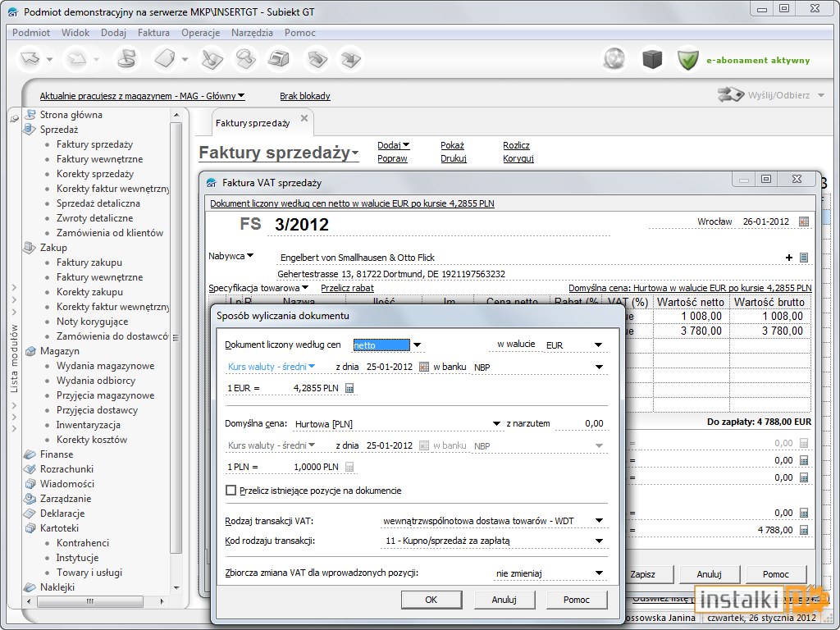
Task: Open the Narzędzia menu
Action: [x=252, y=33]
